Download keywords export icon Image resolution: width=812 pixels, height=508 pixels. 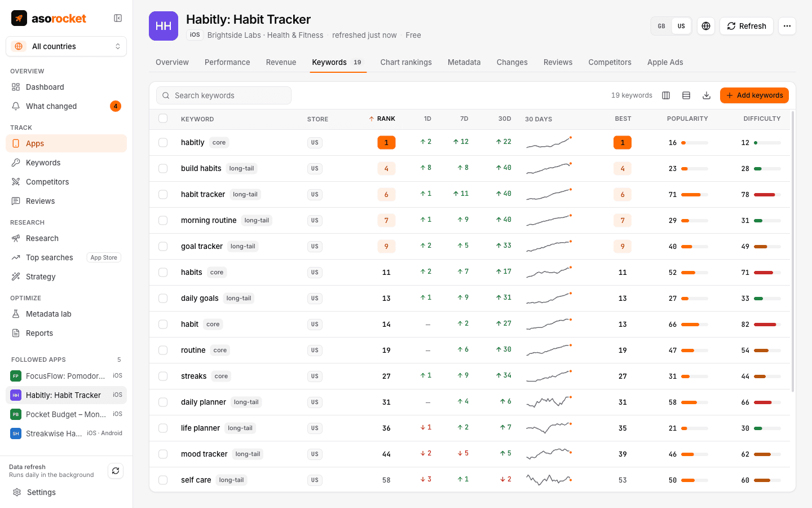click(x=707, y=95)
